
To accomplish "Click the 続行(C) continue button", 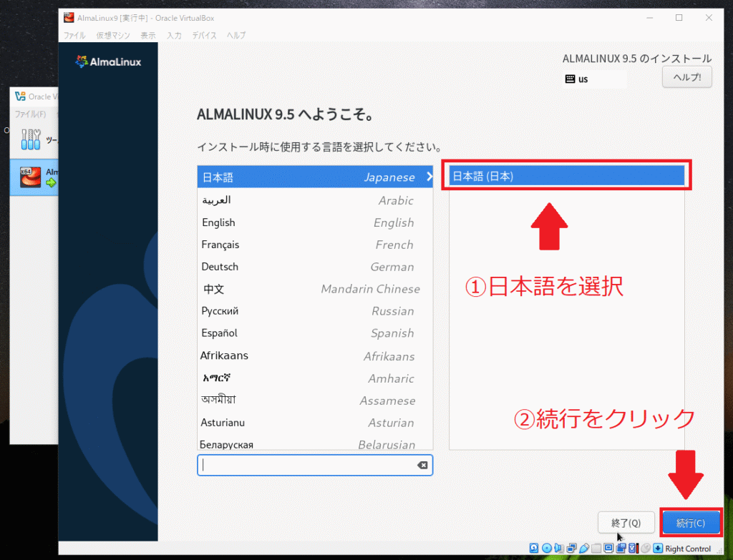I will (x=691, y=523).
